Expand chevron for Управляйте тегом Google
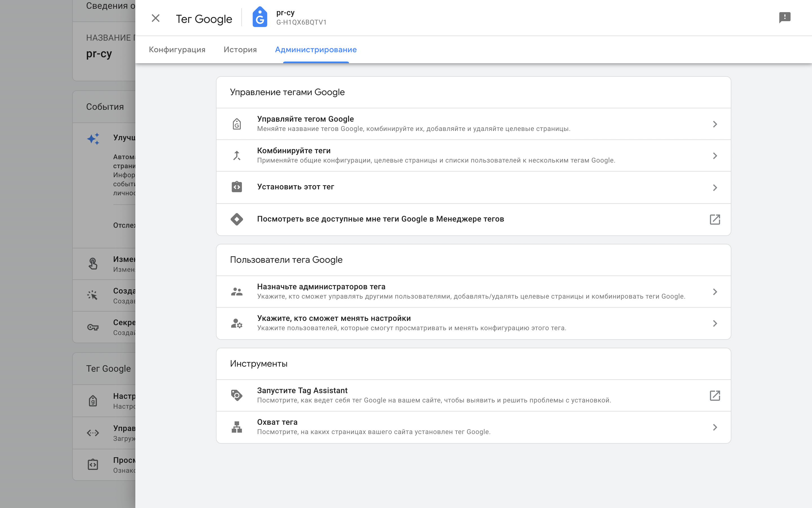812x508 pixels. click(715, 124)
